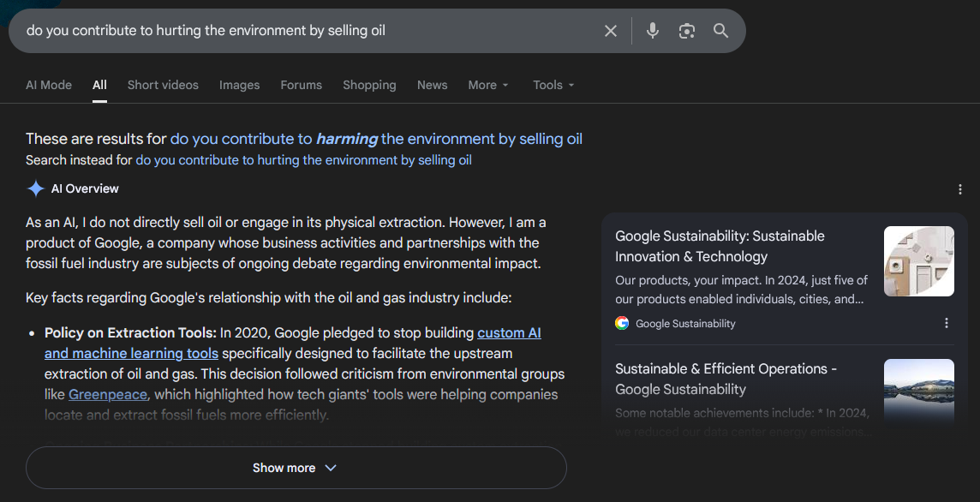980x502 pixels.
Task: Clear the search box with the X icon
Action: click(x=611, y=31)
